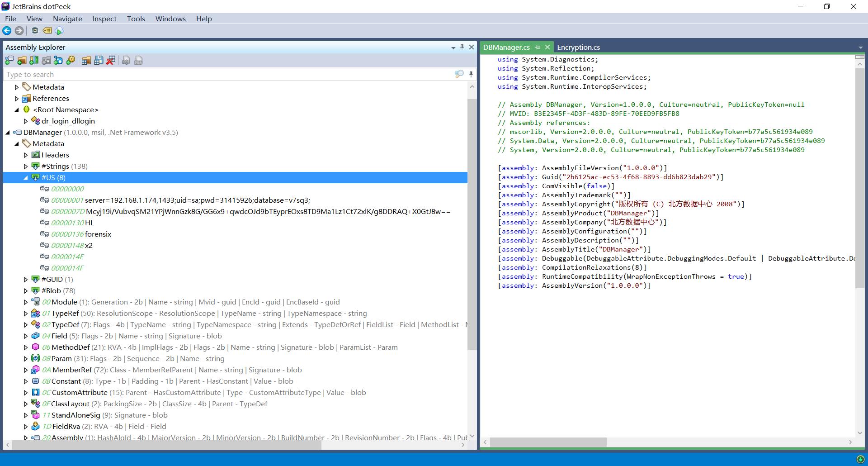Collapse the <Root Namespace> node
868x466 pixels.
17,110
